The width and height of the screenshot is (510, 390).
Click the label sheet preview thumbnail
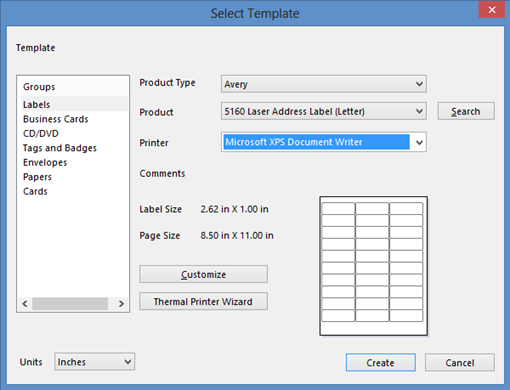373,266
